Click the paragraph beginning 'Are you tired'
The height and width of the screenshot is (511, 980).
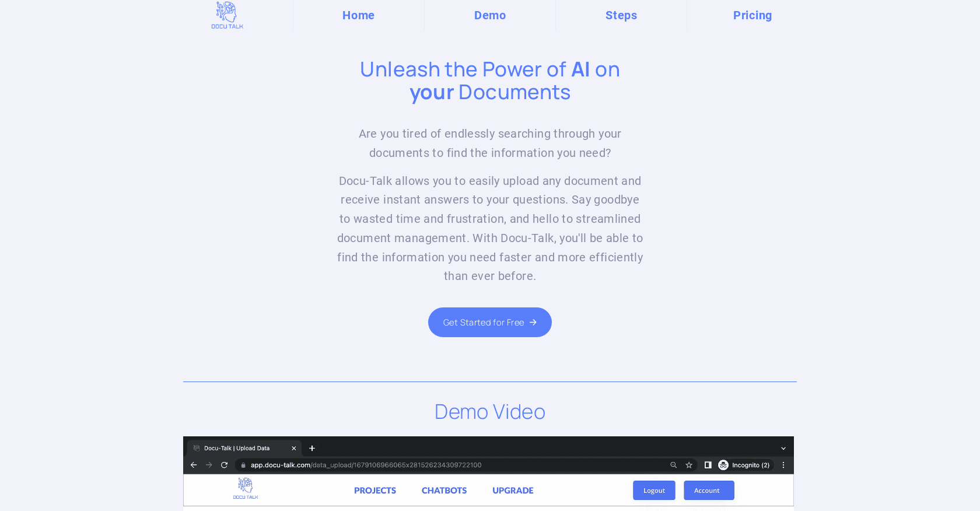point(490,143)
